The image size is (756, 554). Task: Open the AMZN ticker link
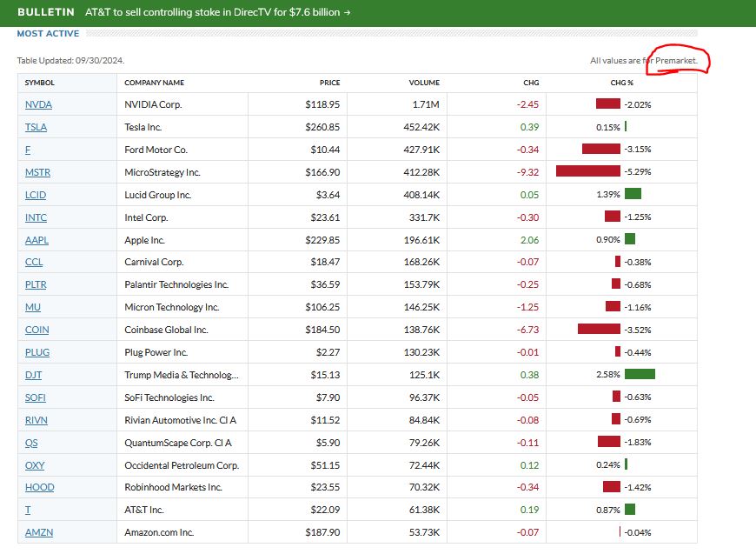click(x=39, y=532)
